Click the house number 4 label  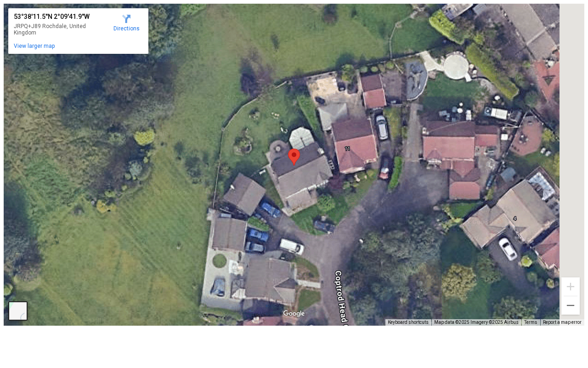[x=515, y=218]
